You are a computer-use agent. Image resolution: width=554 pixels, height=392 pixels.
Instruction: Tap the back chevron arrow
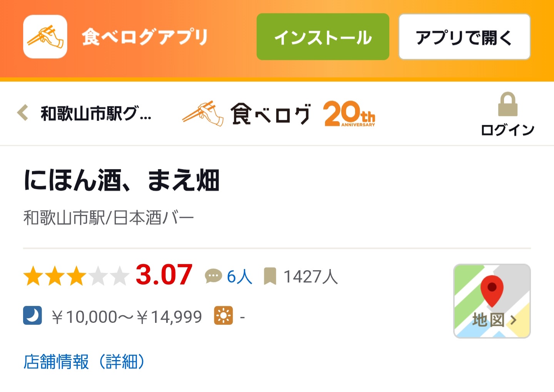pyautogui.click(x=23, y=113)
